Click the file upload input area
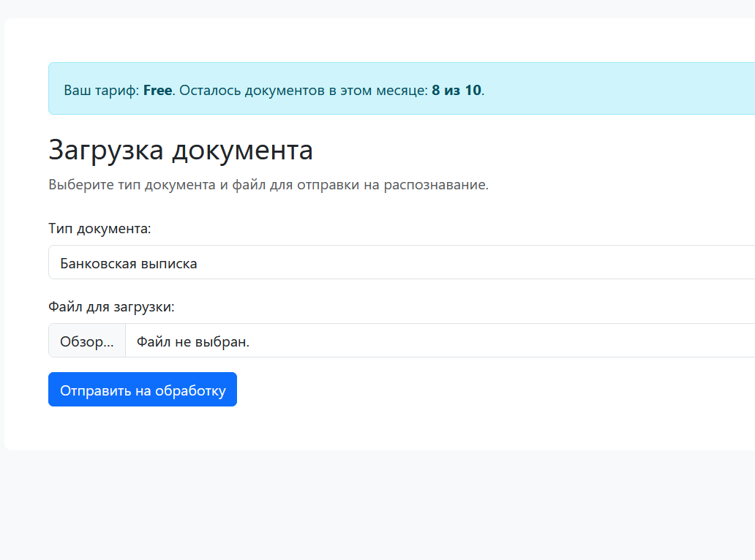 tap(293, 340)
